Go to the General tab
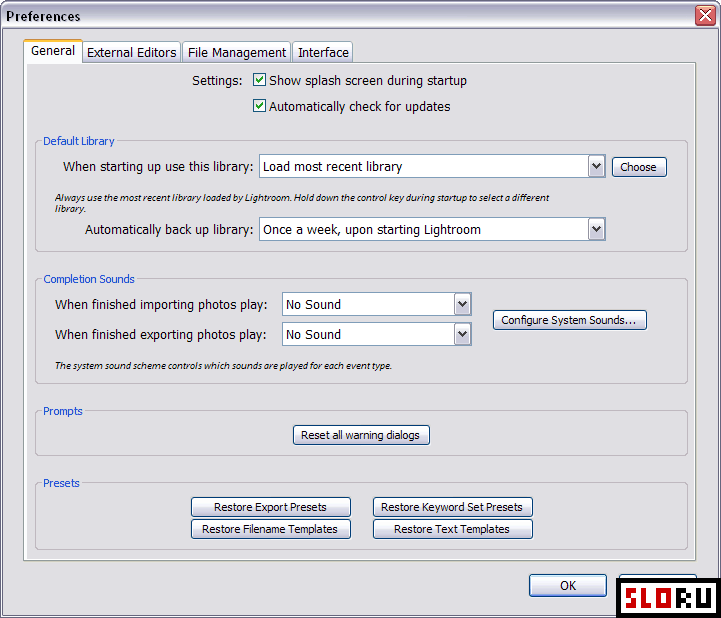721x618 pixels. 53,51
